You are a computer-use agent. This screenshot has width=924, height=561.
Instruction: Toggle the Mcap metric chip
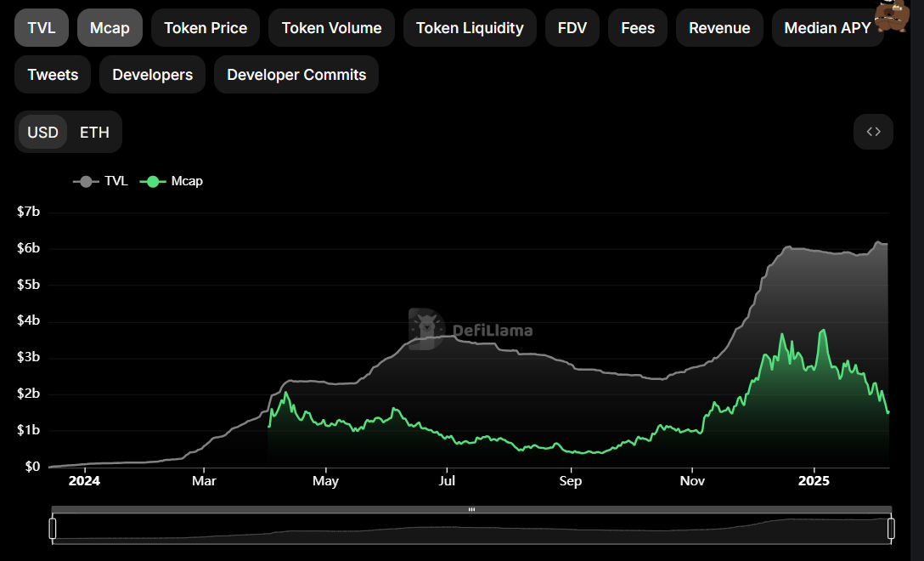point(110,28)
